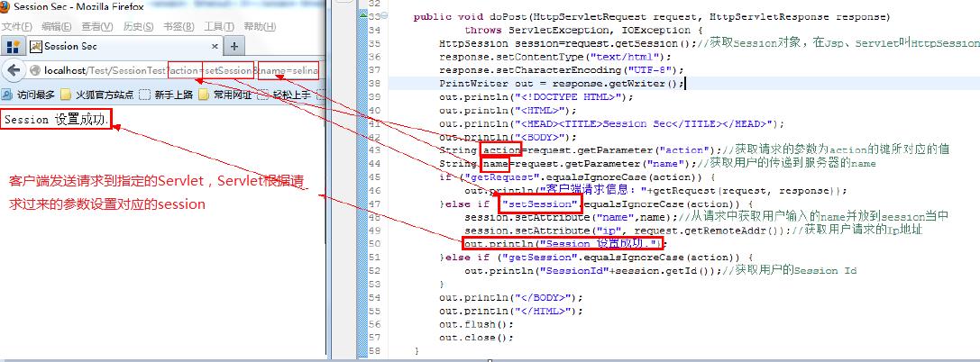Click the Firefox tab groups icon
This screenshot has width=980, height=362.
(x=14, y=46)
